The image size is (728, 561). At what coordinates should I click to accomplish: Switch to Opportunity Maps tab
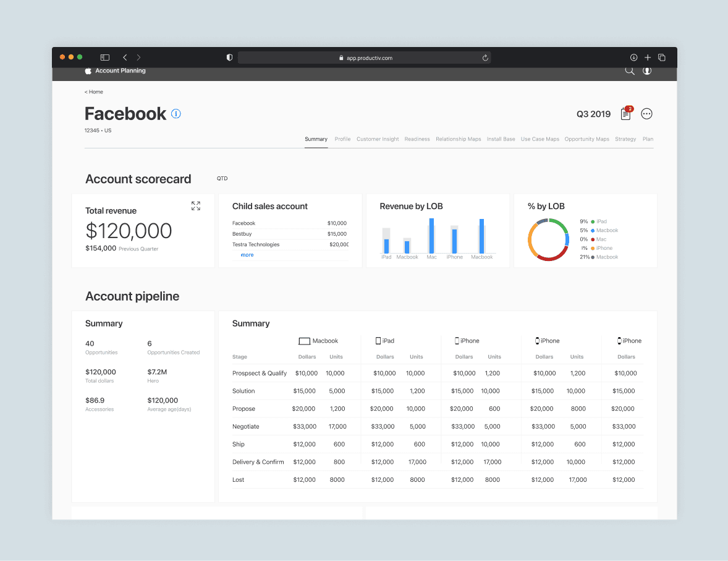coord(587,139)
